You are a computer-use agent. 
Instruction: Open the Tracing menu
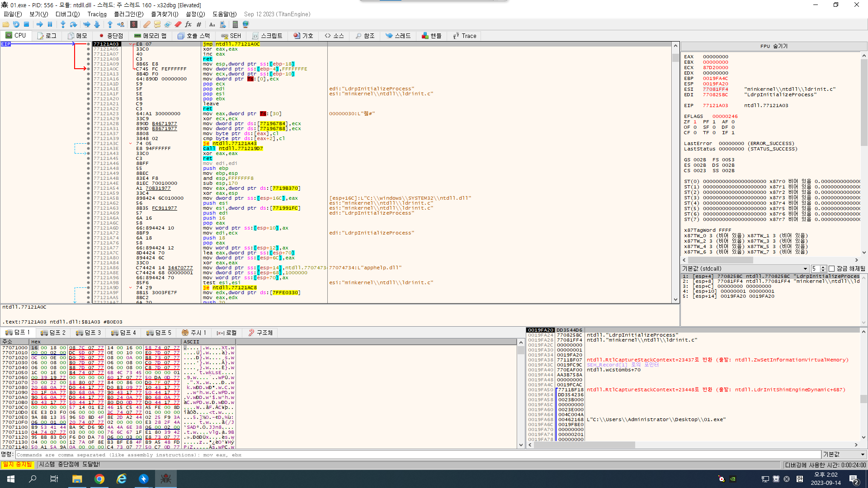point(97,14)
